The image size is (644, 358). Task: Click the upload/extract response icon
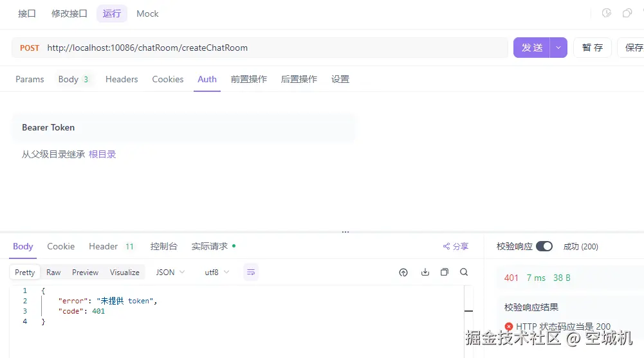[x=403, y=273]
